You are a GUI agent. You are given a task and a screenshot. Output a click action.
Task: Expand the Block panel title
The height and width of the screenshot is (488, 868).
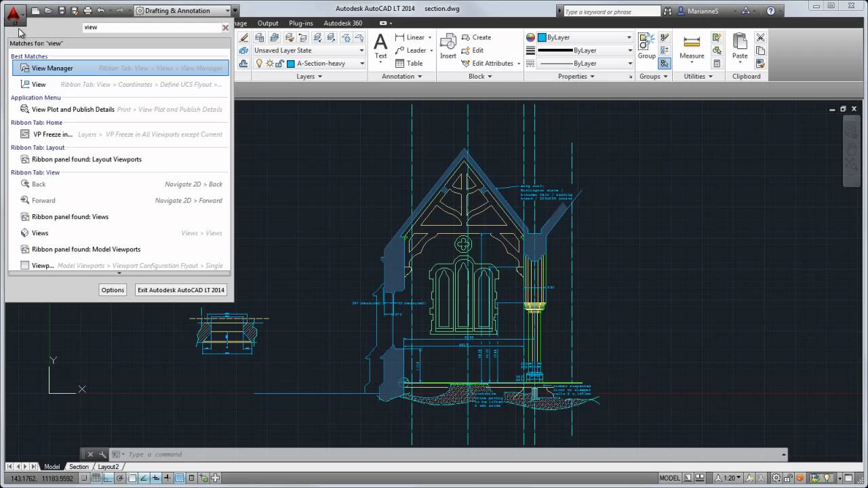480,77
